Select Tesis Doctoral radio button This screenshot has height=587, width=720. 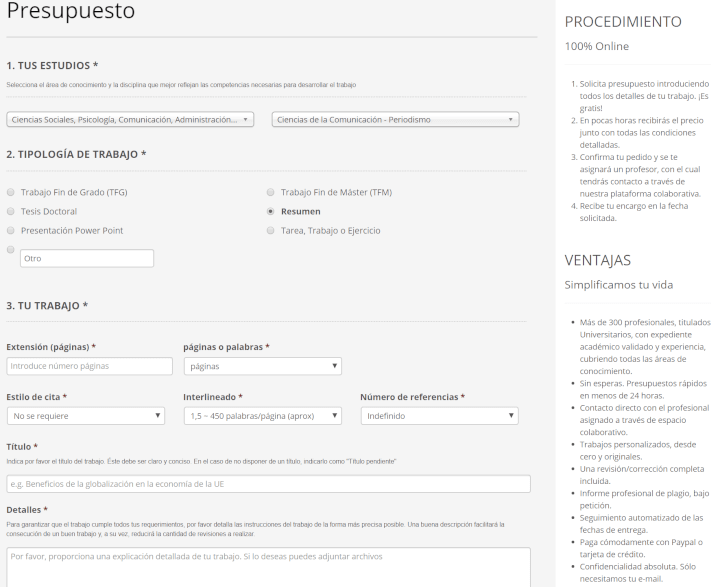pyautogui.click(x=11, y=211)
